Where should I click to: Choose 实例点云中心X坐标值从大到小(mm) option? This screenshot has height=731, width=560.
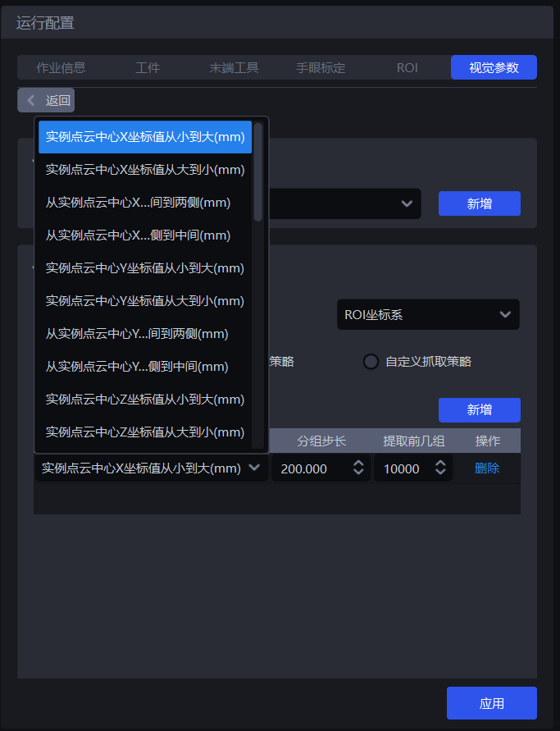145,170
